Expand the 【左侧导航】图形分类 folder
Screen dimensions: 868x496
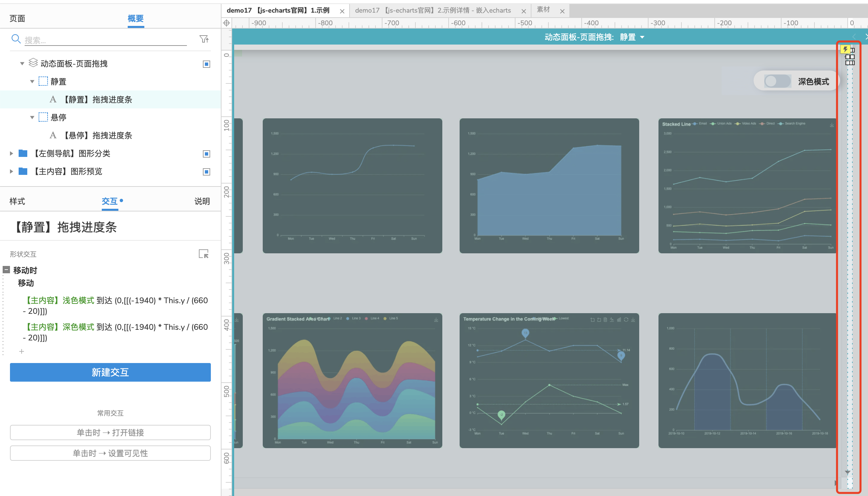click(11, 154)
